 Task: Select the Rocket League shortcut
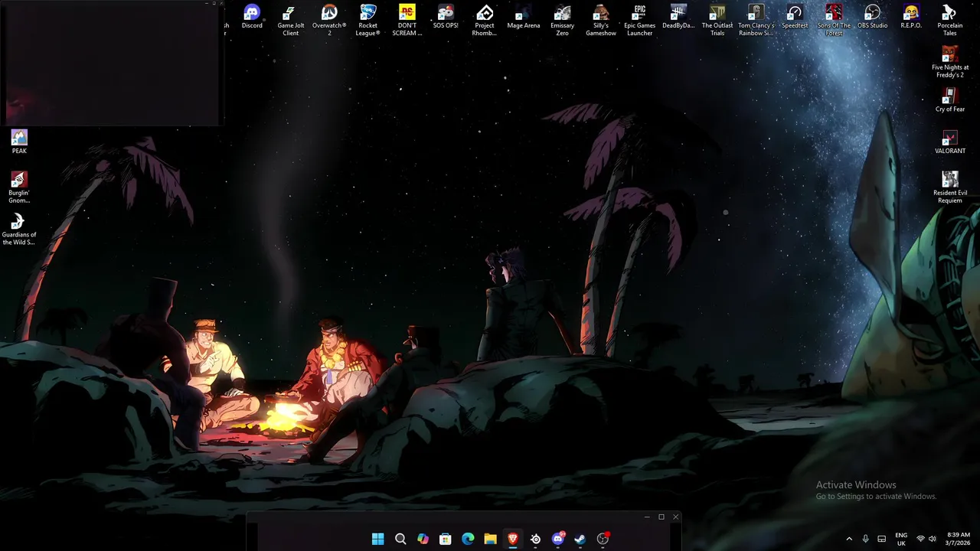tap(368, 20)
